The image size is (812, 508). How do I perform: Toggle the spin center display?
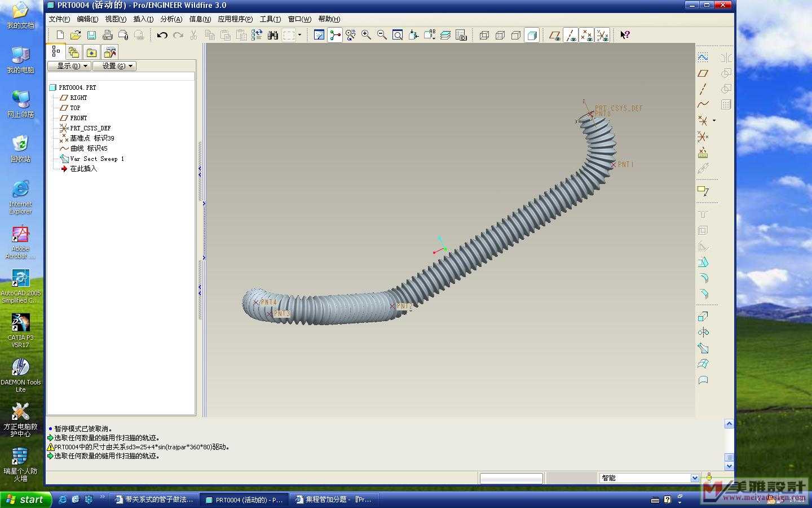(335, 35)
